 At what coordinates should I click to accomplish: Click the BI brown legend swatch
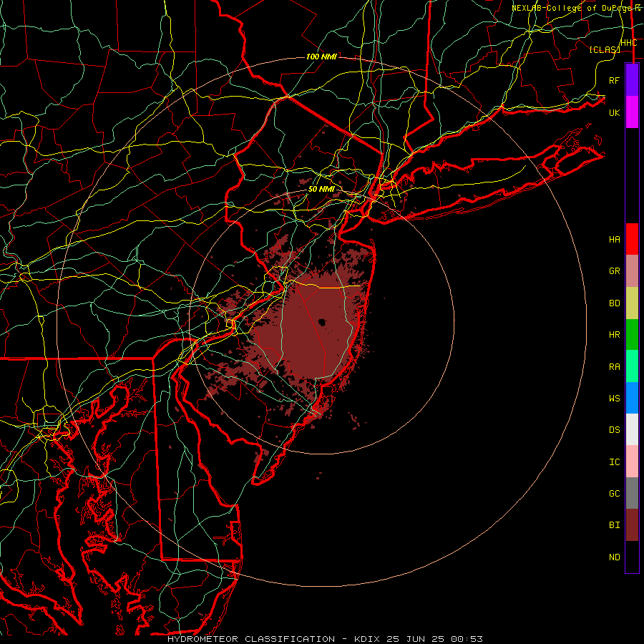[632, 525]
